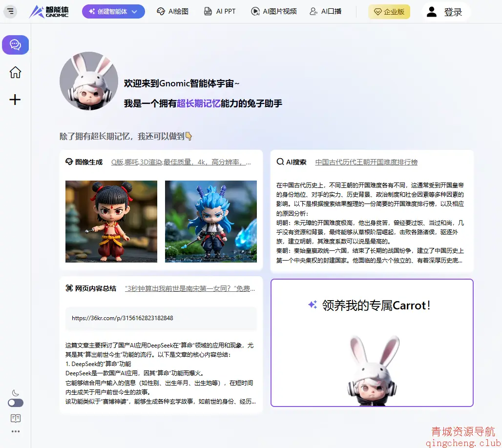
Task: Open the AI图片视频 image-video tool
Action: click(273, 11)
